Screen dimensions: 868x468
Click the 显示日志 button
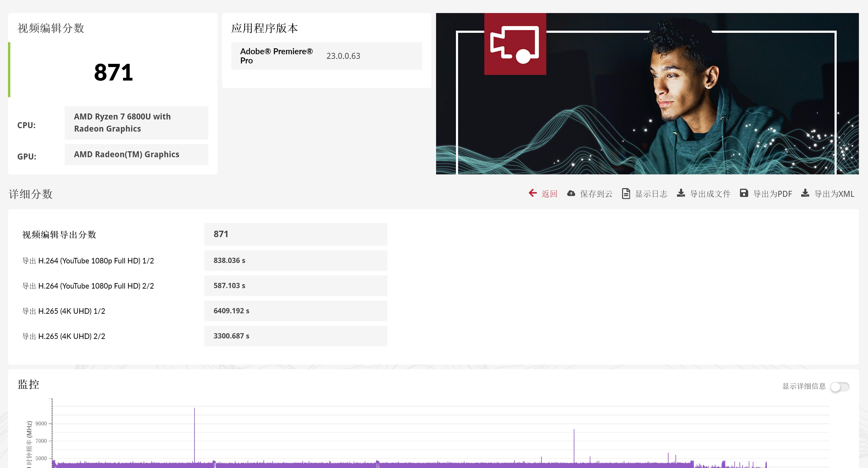[x=651, y=194]
